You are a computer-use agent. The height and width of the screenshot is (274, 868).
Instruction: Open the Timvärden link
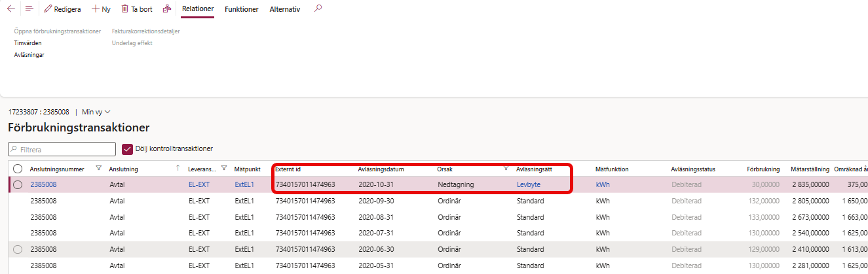[28, 43]
